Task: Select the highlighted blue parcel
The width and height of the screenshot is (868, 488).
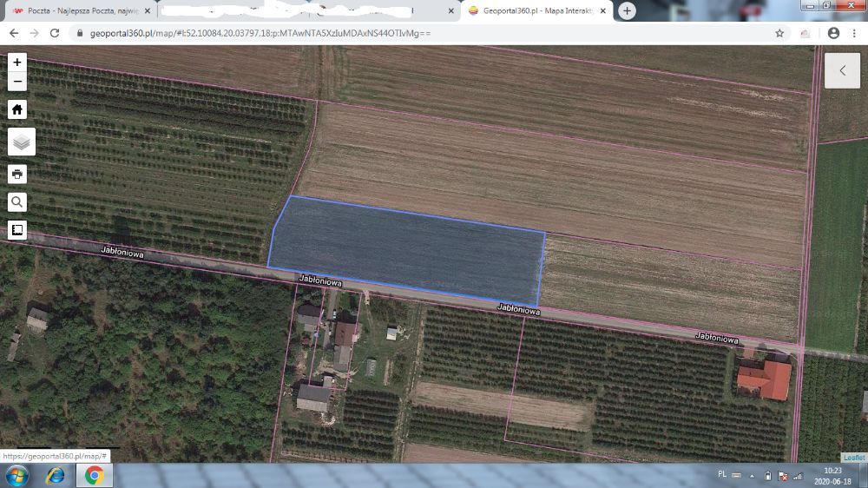Action: (407, 252)
